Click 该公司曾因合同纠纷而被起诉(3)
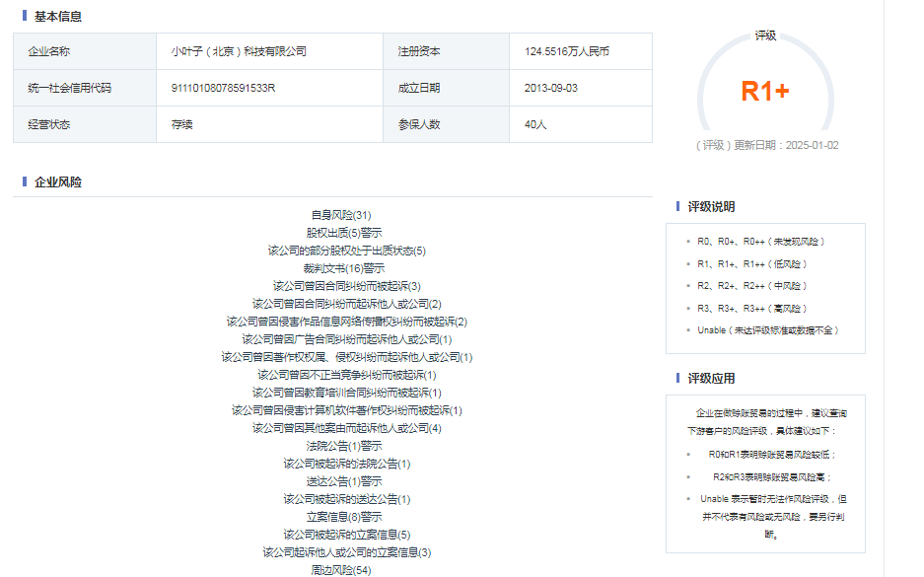 click(346, 286)
